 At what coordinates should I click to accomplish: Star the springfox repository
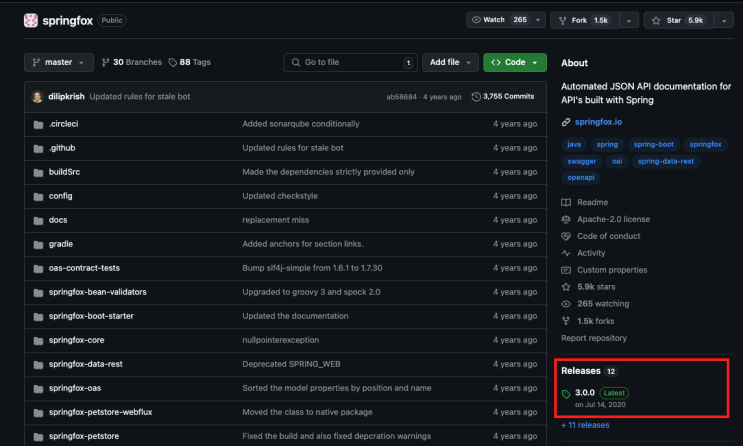(679, 20)
